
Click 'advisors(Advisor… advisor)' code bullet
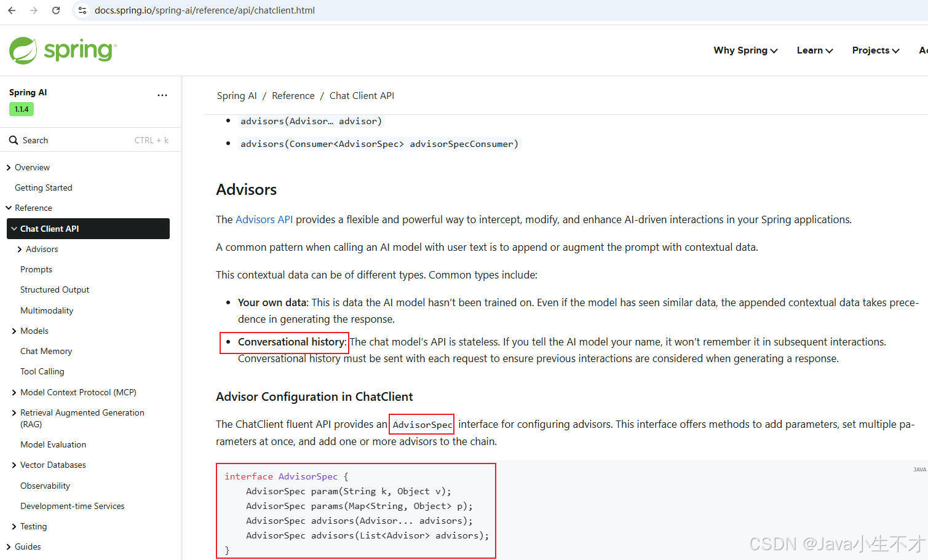[311, 121]
